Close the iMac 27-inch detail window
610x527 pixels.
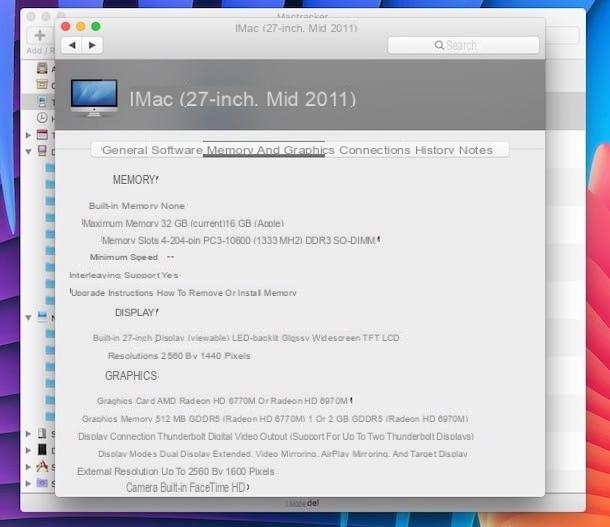pyautogui.click(x=66, y=26)
